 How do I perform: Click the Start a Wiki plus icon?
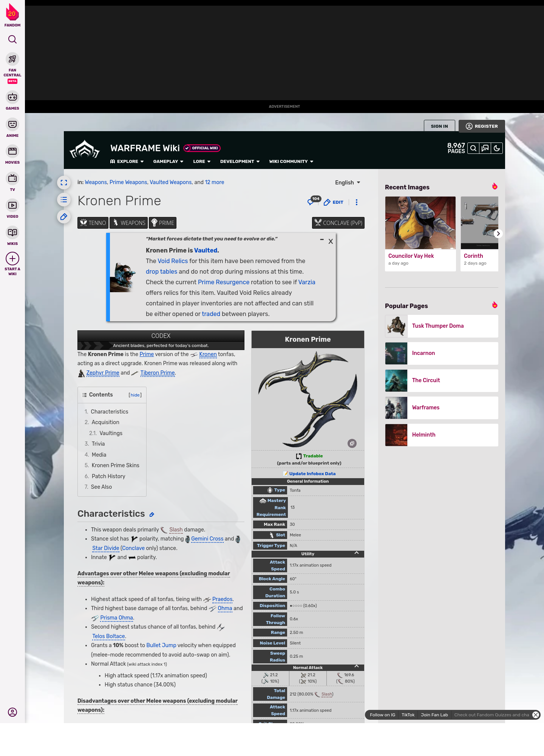click(12, 259)
